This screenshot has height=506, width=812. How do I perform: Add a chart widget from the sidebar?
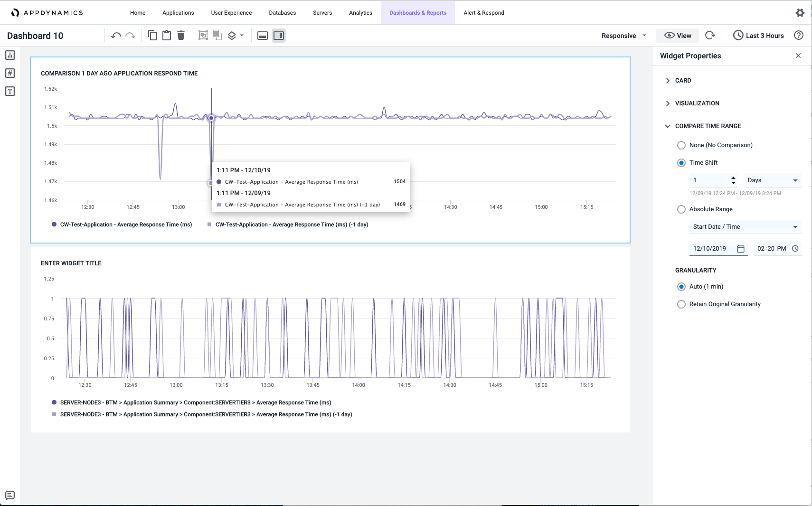pos(10,55)
